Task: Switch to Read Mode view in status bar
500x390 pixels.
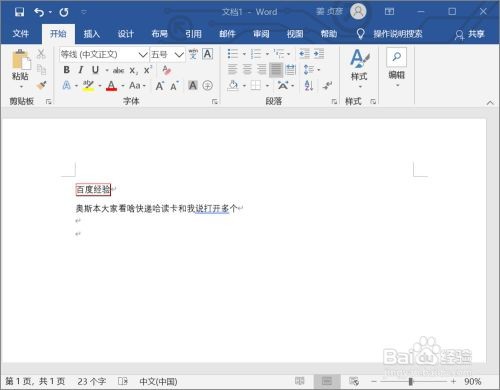Action: tap(299, 381)
